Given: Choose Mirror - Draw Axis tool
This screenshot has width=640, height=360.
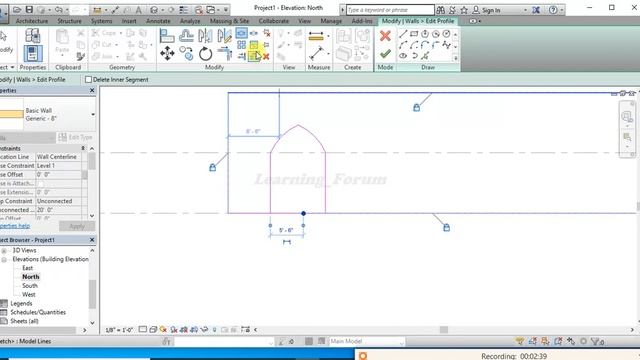Looking at the screenshot, I should point(224,36).
